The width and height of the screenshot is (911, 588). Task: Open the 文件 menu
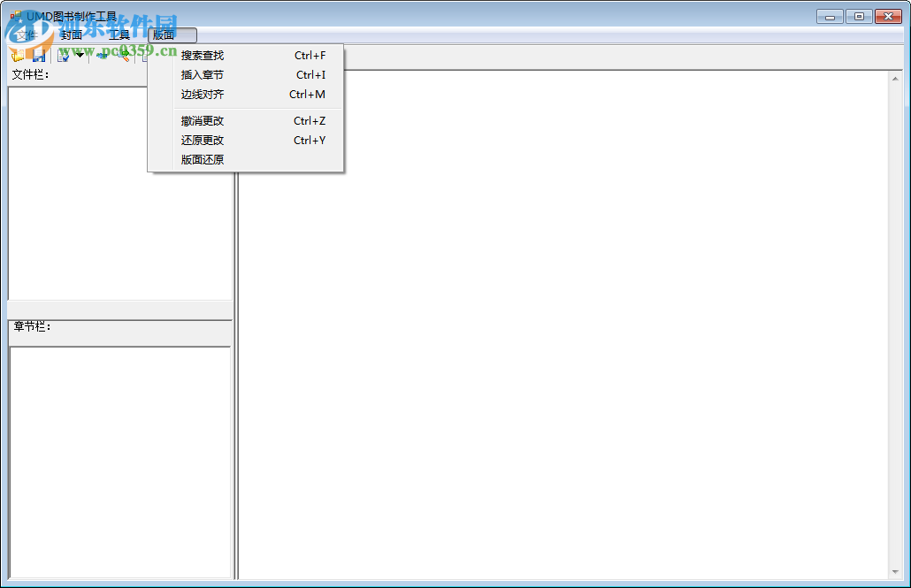pos(27,35)
